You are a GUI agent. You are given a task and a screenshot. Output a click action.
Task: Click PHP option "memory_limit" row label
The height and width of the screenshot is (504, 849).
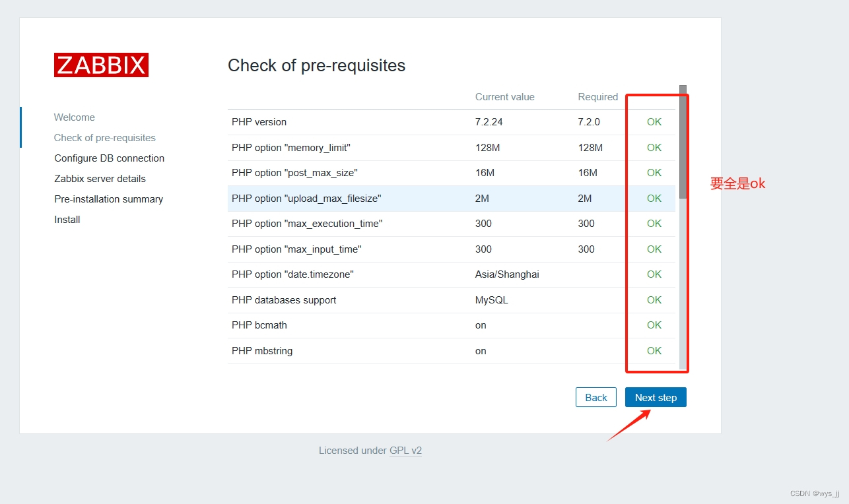291,148
